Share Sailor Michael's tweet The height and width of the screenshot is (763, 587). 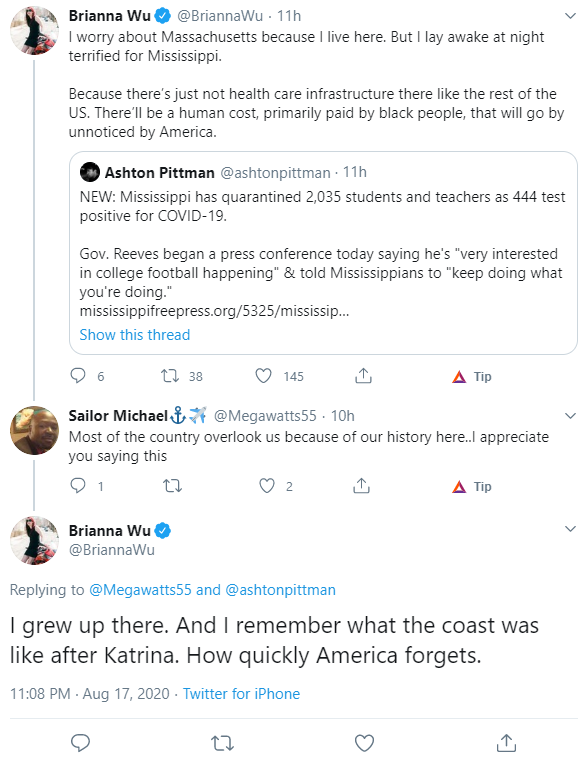[x=361, y=485]
